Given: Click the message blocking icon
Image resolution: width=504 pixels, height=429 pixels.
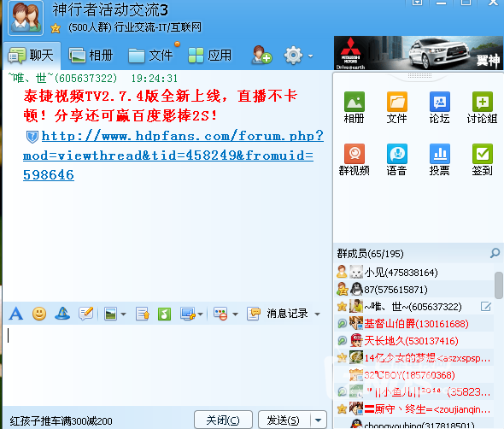Looking at the screenshot, I should point(220,314).
